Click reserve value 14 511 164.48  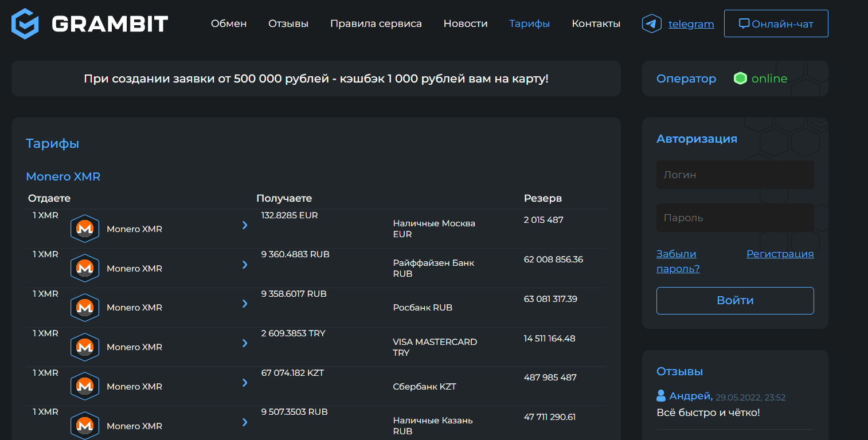[549, 339]
